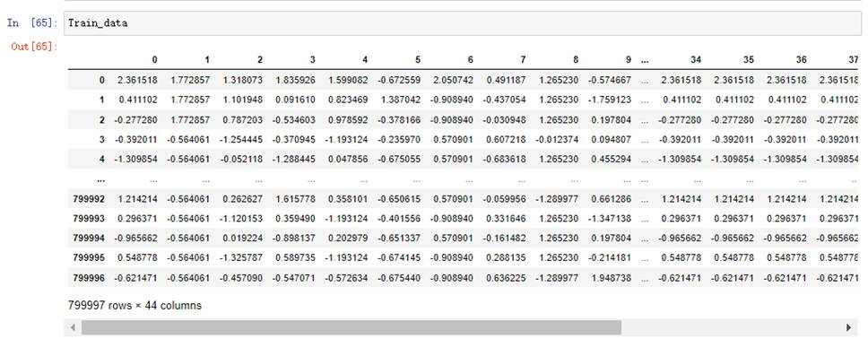
Task: Click the Train_data code input cell
Action: (464, 23)
